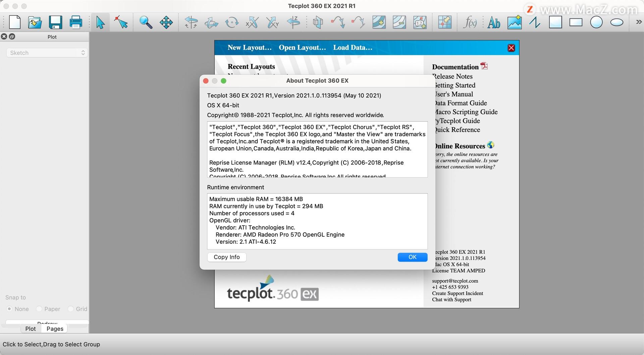Open the Data Format Guide link
644x355 pixels.
(460, 103)
